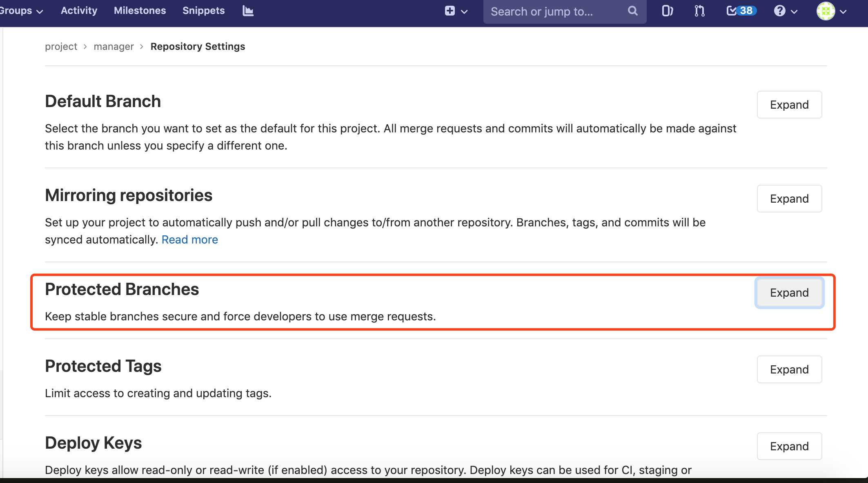Open the help menu icon
This screenshot has width=868, height=483.
(x=778, y=11)
